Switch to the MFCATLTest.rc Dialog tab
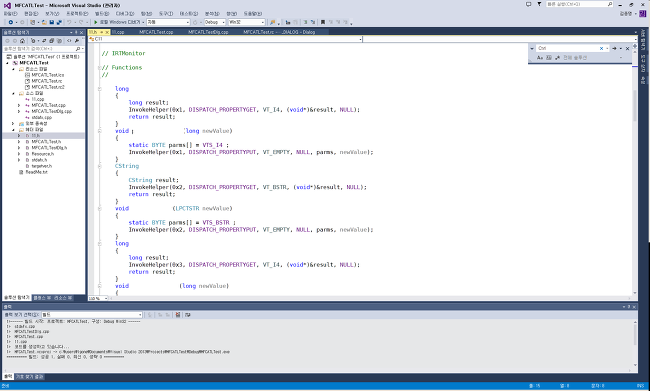 [279, 32]
